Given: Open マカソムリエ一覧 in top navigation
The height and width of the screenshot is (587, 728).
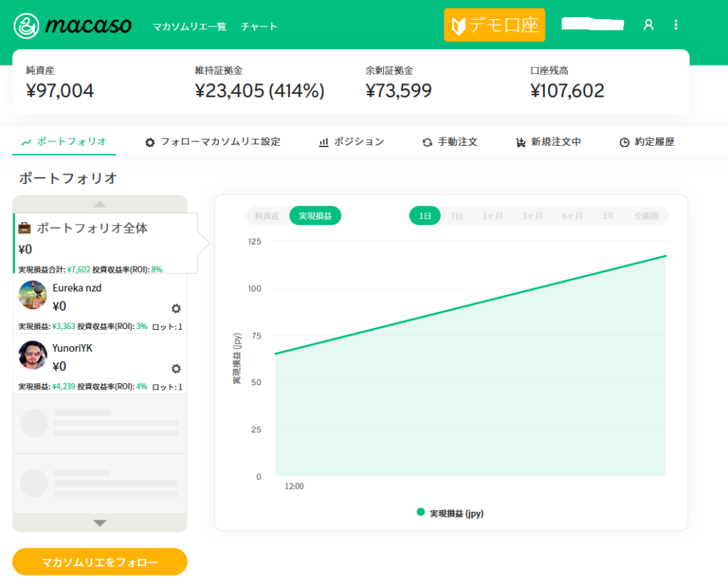Looking at the screenshot, I should [x=189, y=26].
